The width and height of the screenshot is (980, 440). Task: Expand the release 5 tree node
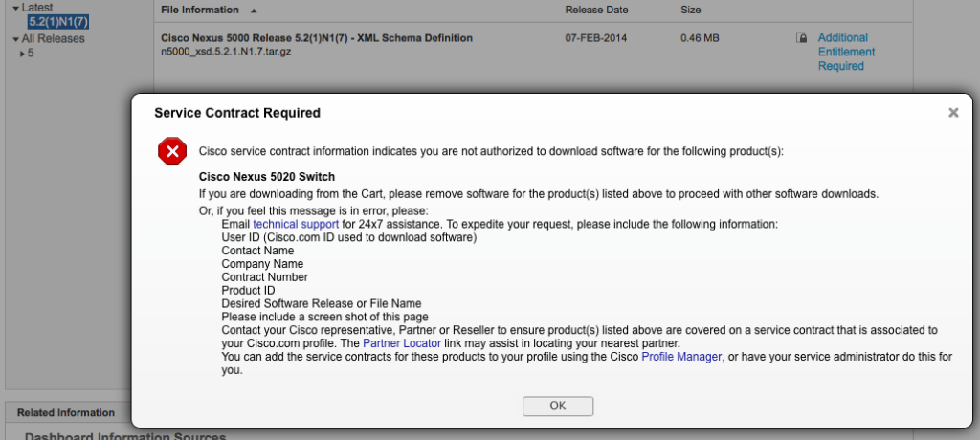(23, 54)
